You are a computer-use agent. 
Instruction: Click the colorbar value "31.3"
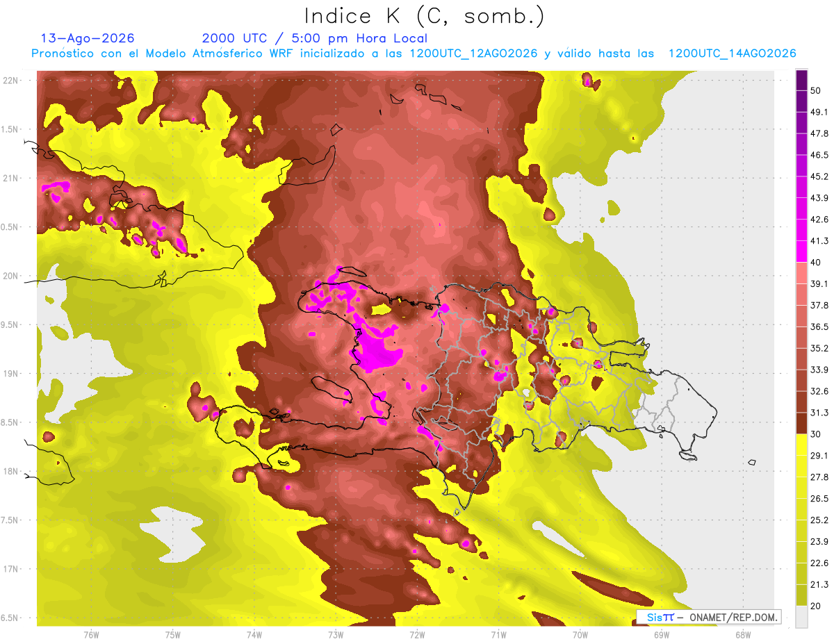coord(819,413)
